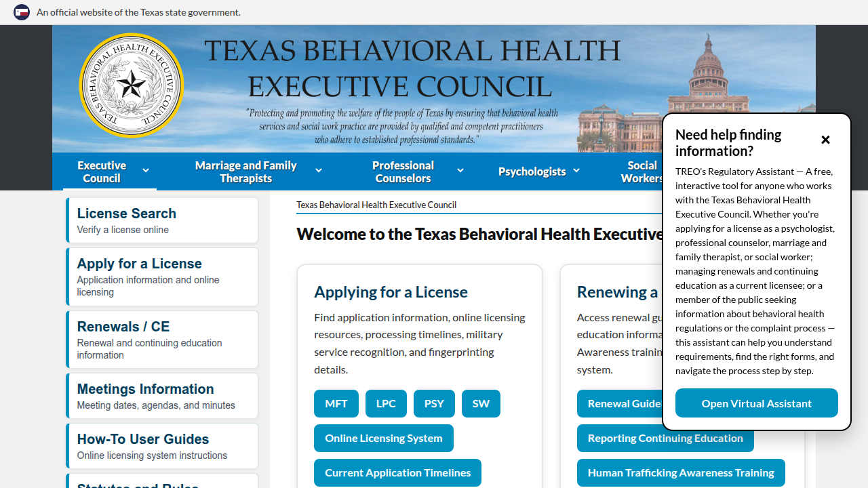Click the Texas Behavioral Health Executive Council breadcrumb
The height and width of the screenshot is (488, 868).
click(x=376, y=205)
